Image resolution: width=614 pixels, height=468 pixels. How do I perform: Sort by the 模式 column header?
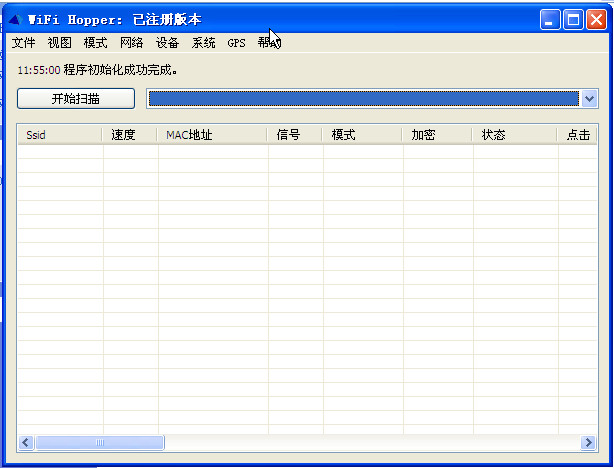tap(362, 135)
